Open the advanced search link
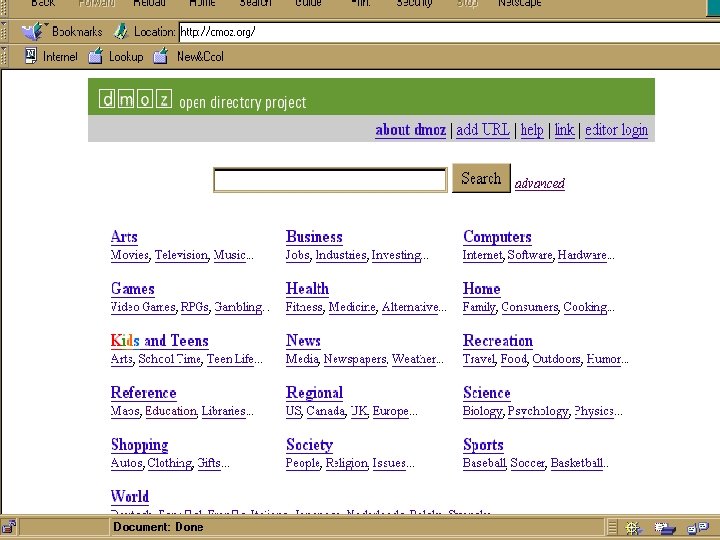 [x=540, y=184]
